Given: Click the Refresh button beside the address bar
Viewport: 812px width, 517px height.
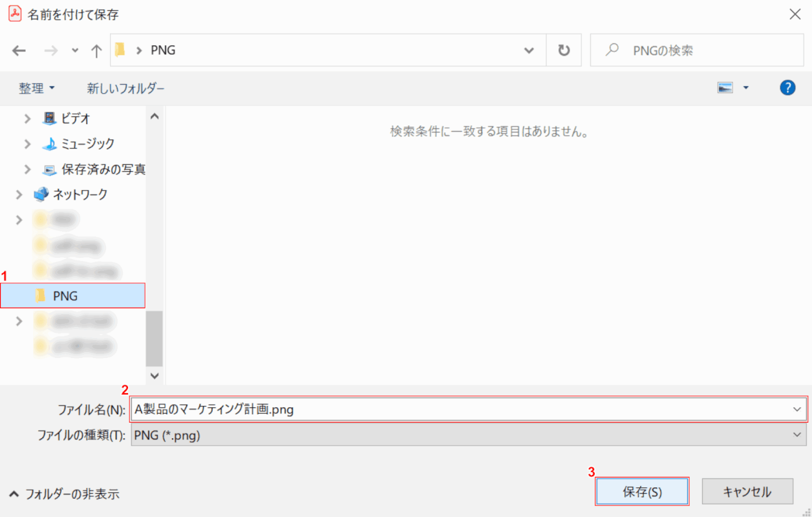Looking at the screenshot, I should (564, 50).
